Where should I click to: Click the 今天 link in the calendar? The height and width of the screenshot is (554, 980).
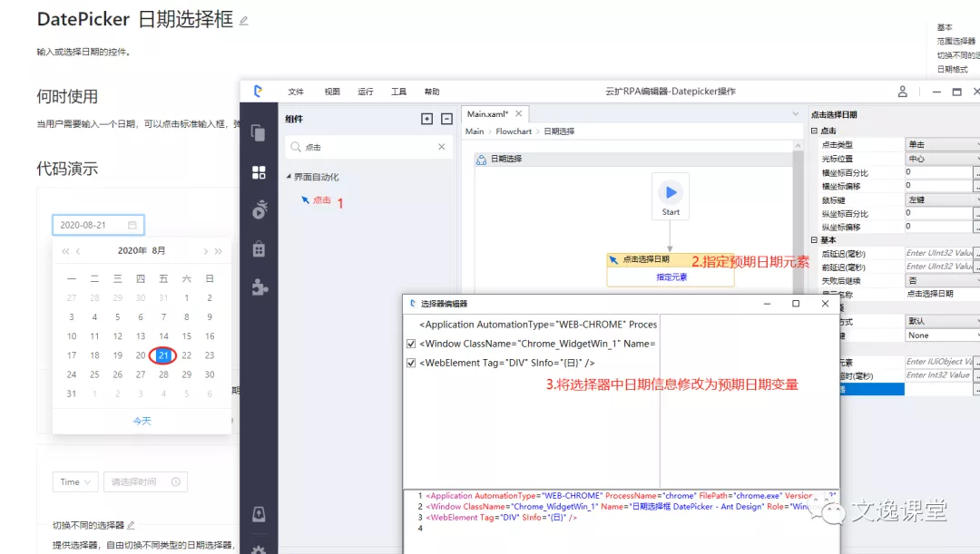[x=142, y=421]
